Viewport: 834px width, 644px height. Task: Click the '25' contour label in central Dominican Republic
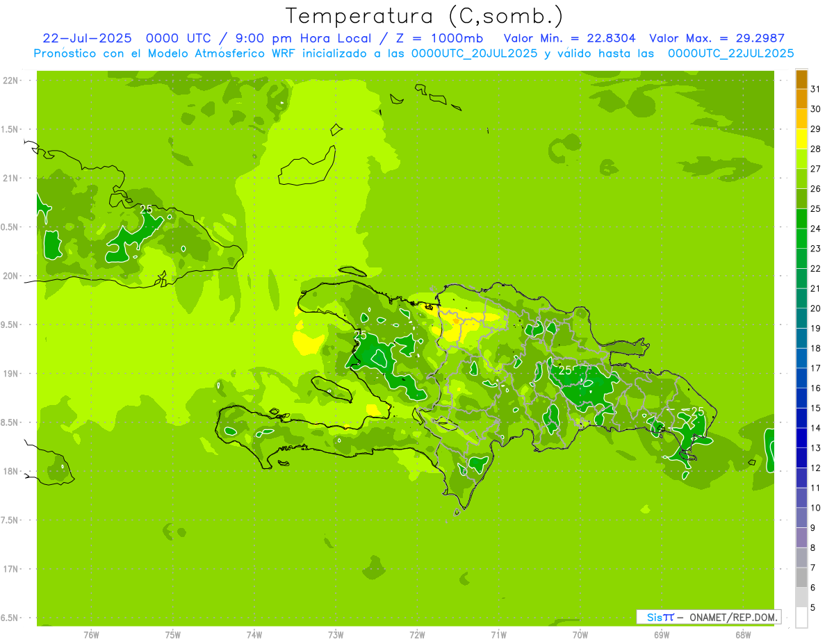point(566,370)
